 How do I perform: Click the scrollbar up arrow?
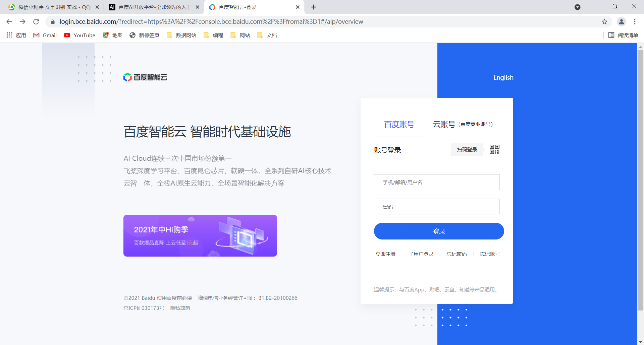pyautogui.click(x=640, y=47)
